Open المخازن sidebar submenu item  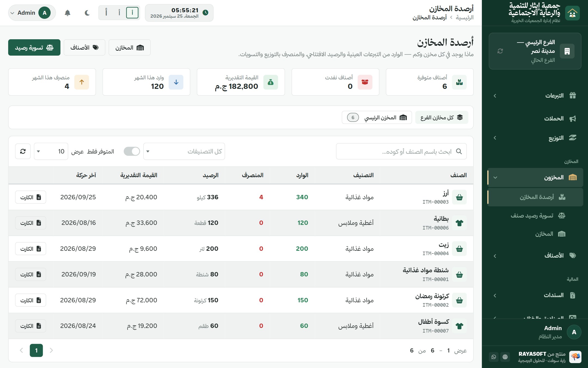tap(535, 234)
